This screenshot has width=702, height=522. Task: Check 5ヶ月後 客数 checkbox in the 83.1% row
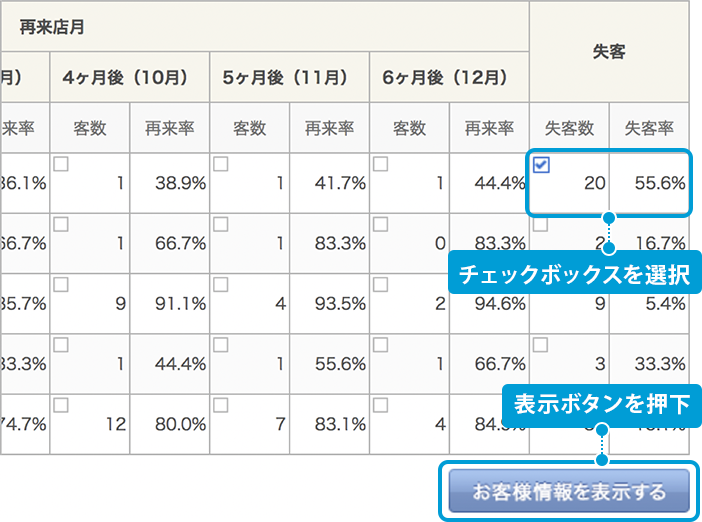pyautogui.click(x=220, y=405)
